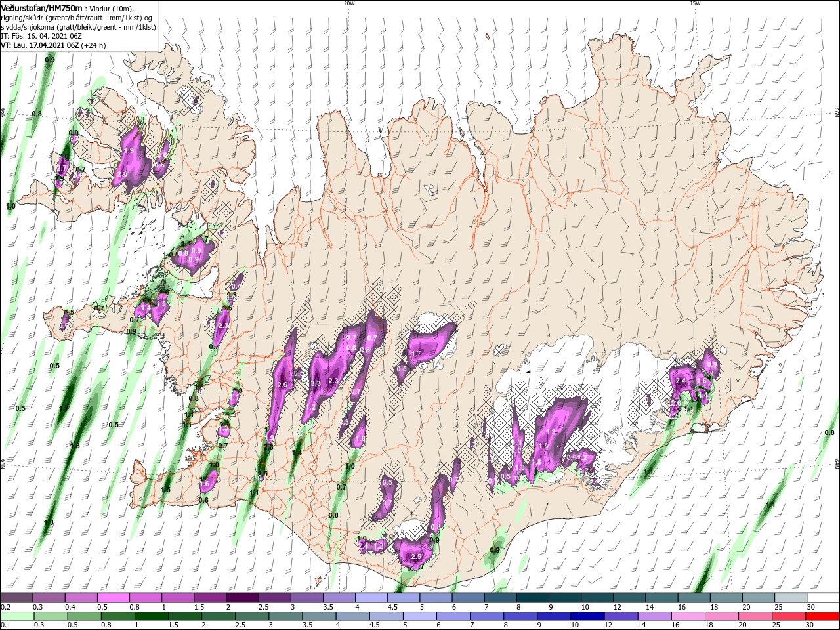Select lower legend swatch between 4 and 4.5
The height and width of the screenshot is (630, 840).
pos(353,616)
